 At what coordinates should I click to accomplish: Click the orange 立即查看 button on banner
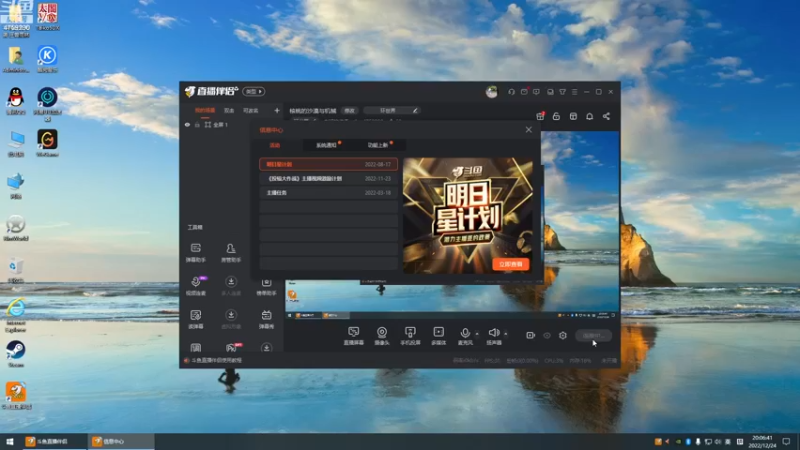coord(511,264)
